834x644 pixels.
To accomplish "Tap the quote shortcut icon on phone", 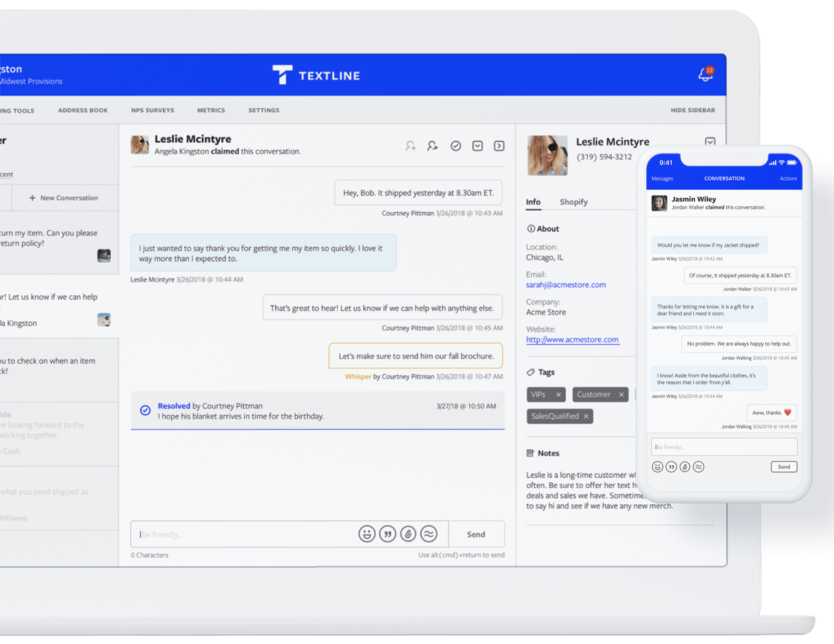I will [x=671, y=467].
